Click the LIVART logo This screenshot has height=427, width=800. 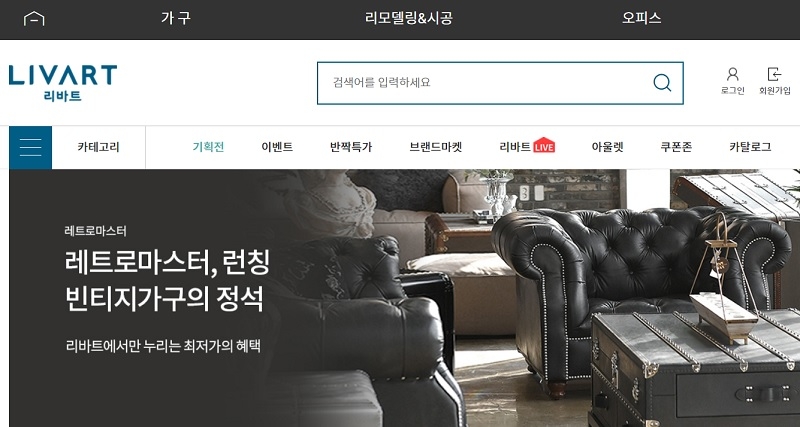click(63, 83)
